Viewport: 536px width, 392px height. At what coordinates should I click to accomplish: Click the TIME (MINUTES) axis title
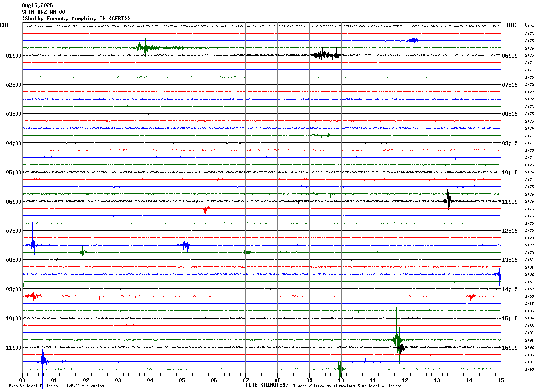click(267, 385)
